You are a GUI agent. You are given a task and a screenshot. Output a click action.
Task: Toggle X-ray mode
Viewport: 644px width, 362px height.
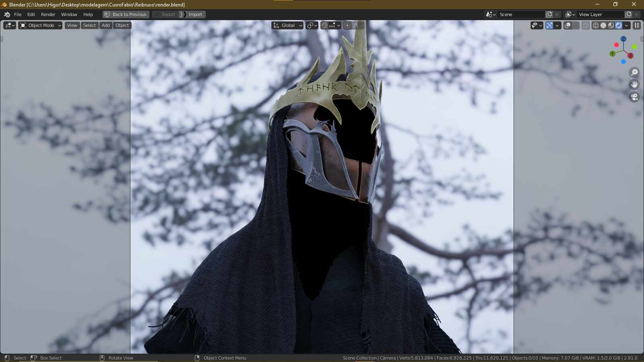[x=586, y=25]
